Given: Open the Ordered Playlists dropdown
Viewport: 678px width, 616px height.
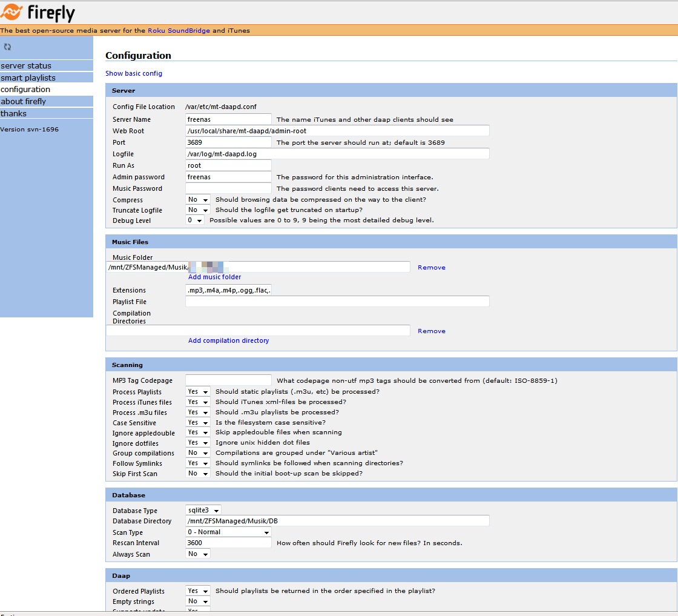Looking at the screenshot, I should tap(198, 591).
